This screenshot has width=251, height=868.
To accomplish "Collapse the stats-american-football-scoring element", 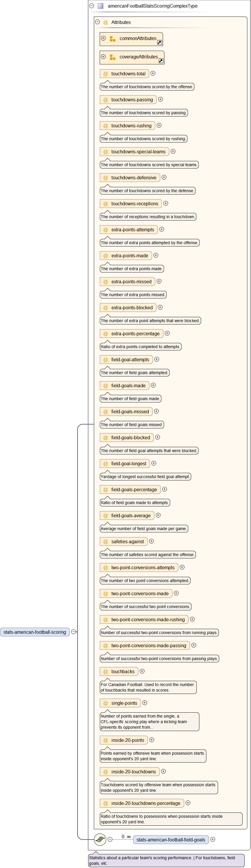I will coord(74,632).
